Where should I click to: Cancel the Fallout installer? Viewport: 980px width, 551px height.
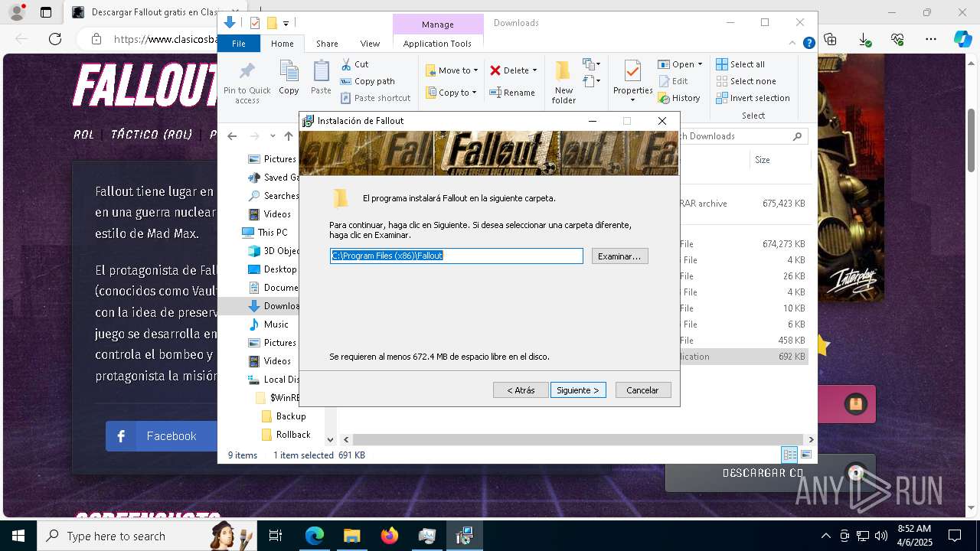(642, 390)
